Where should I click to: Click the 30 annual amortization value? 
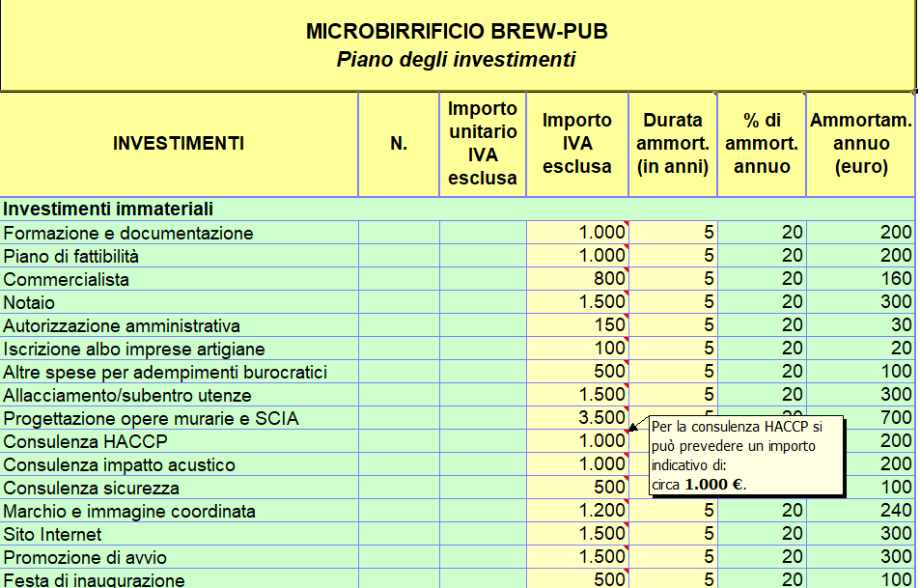click(x=861, y=325)
